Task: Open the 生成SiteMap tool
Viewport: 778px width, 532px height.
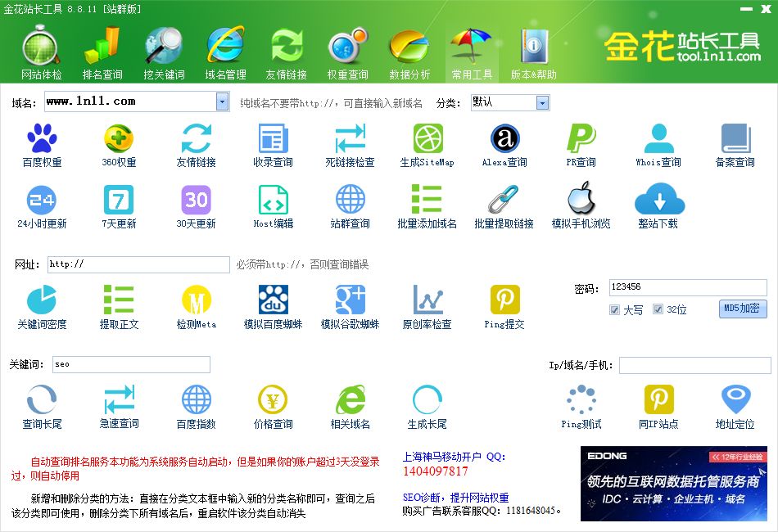Action: pos(427,139)
